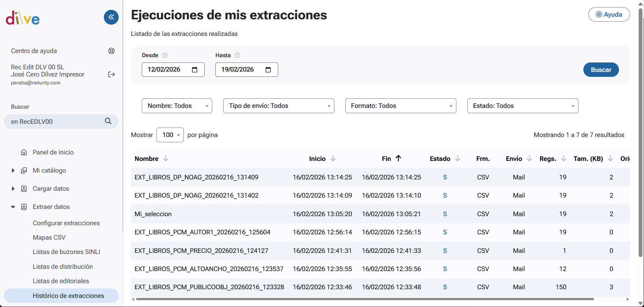Open Configurar extracciones in the sidebar
Viewport: 644px width, 307px height.
click(x=66, y=223)
